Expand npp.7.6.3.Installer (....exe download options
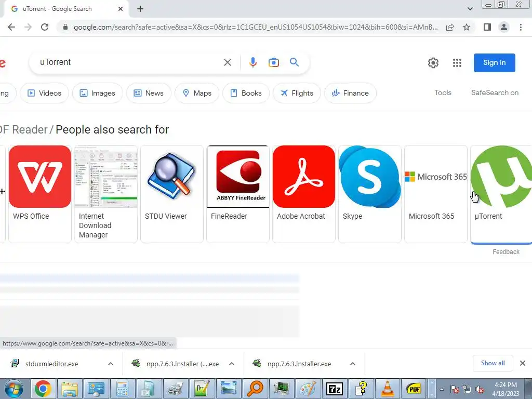 (x=232, y=364)
